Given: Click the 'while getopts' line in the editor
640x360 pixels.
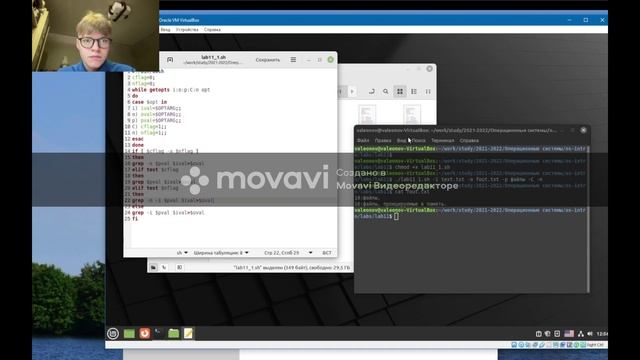Looking at the screenshot, I should click(171, 90).
